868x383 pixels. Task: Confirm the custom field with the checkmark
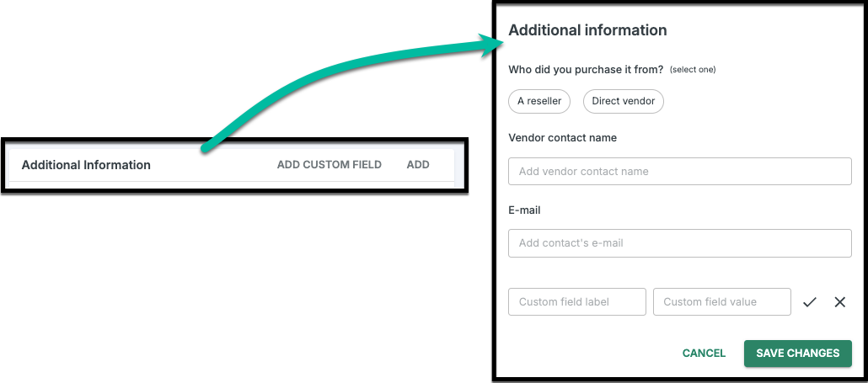tap(810, 302)
